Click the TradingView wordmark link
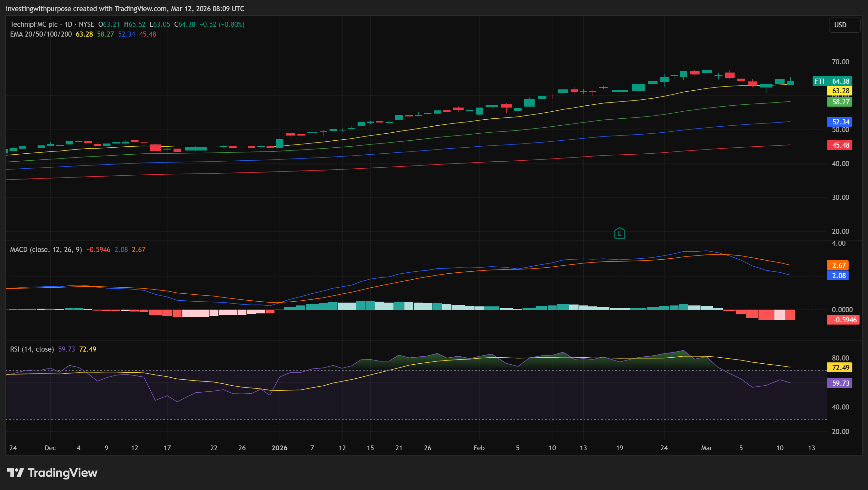 [63, 472]
